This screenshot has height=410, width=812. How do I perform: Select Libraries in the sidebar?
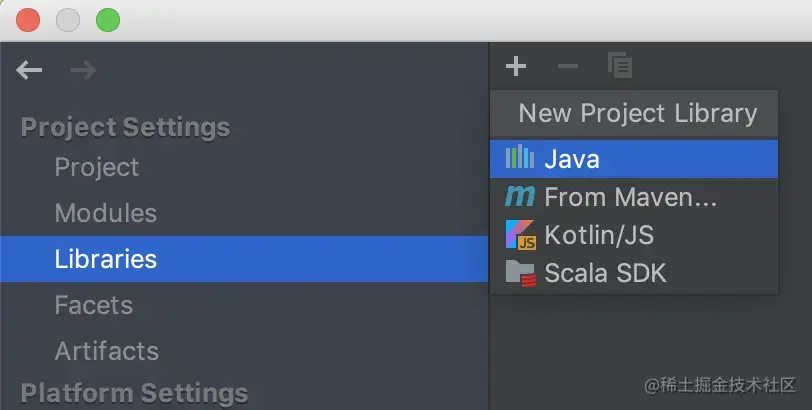point(106,259)
